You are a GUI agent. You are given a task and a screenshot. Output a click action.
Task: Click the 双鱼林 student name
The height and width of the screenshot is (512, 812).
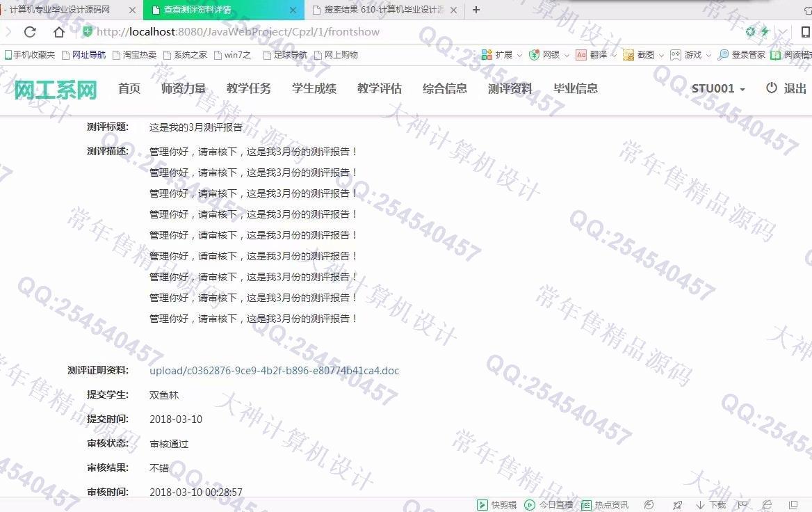(x=163, y=395)
